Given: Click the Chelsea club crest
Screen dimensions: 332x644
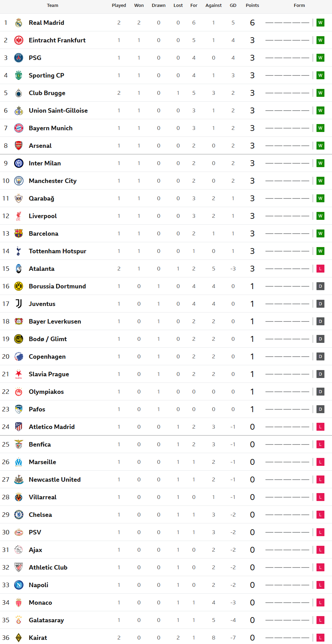Looking at the screenshot, I should 19,515.
